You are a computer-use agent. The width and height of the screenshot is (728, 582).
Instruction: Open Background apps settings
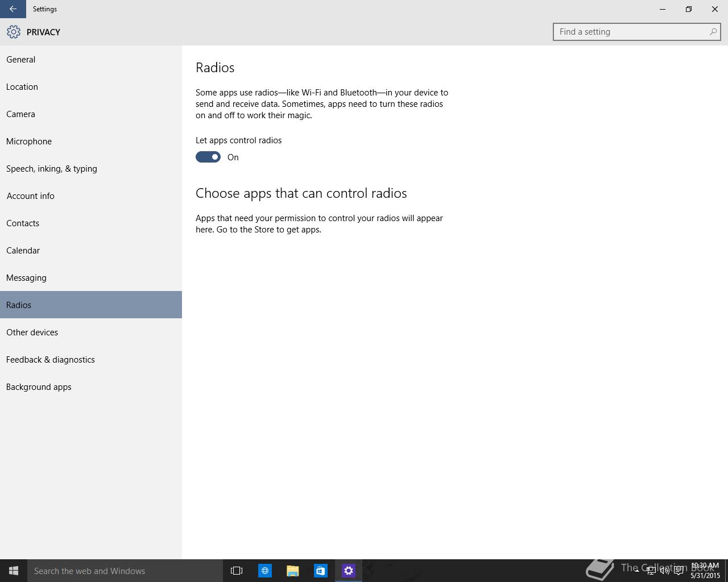[x=91, y=387]
